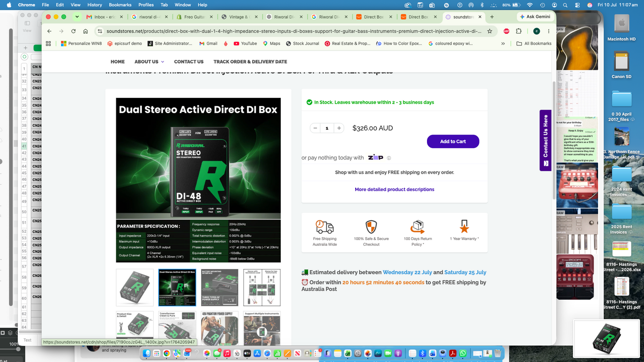Click the address bar URL
Viewport: 644px width, 362px height.
click(294, 31)
